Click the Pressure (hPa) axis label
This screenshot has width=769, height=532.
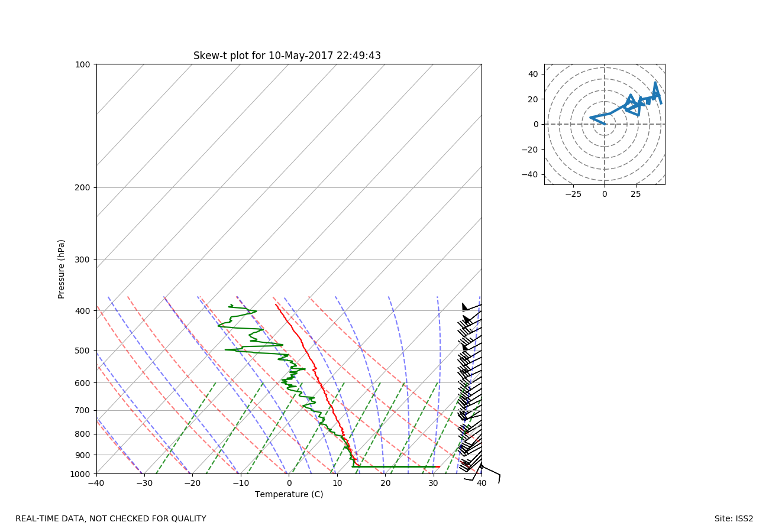point(62,269)
